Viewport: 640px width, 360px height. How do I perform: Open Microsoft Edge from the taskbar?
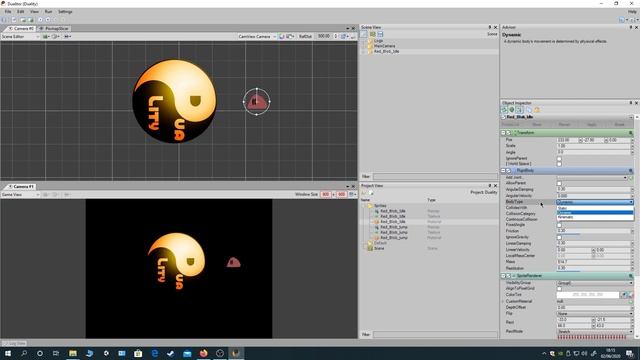tap(154, 353)
